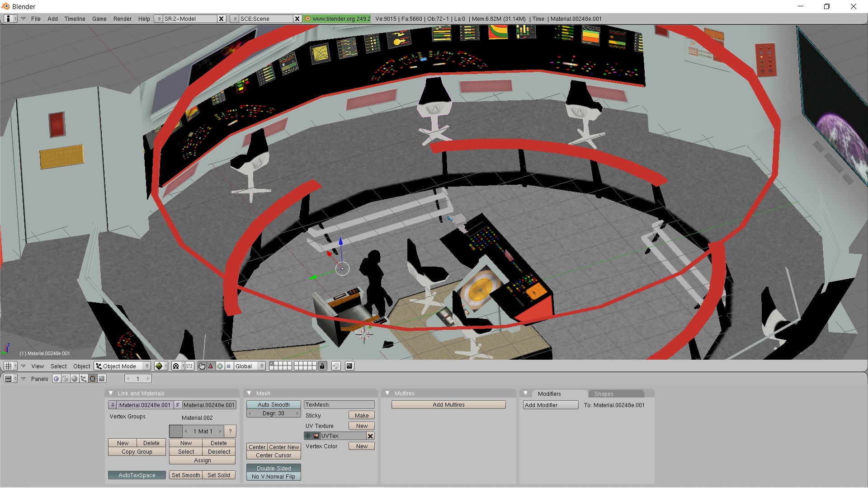868x488 pixels.
Task: Open the Game menu
Action: click(99, 19)
